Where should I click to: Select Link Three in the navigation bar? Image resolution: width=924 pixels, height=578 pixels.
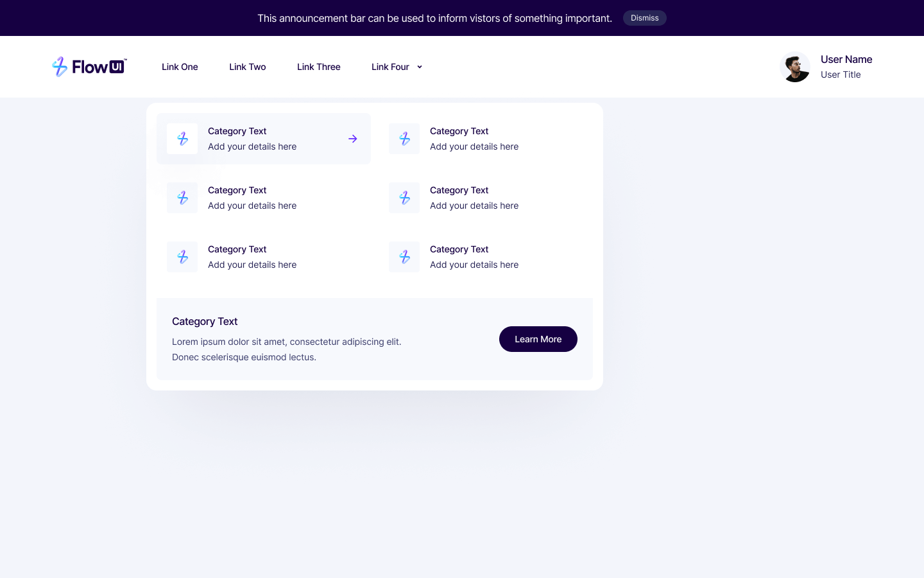(319, 67)
